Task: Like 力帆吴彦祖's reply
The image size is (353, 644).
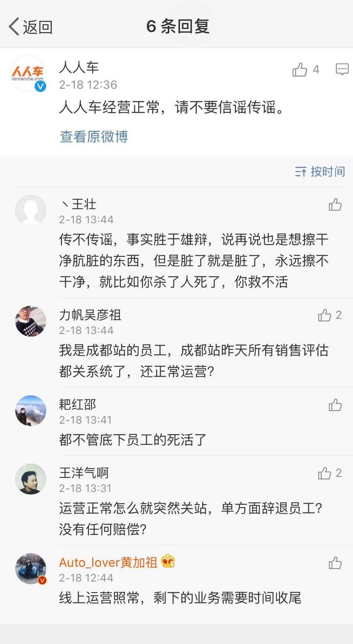Action: (325, 315)
